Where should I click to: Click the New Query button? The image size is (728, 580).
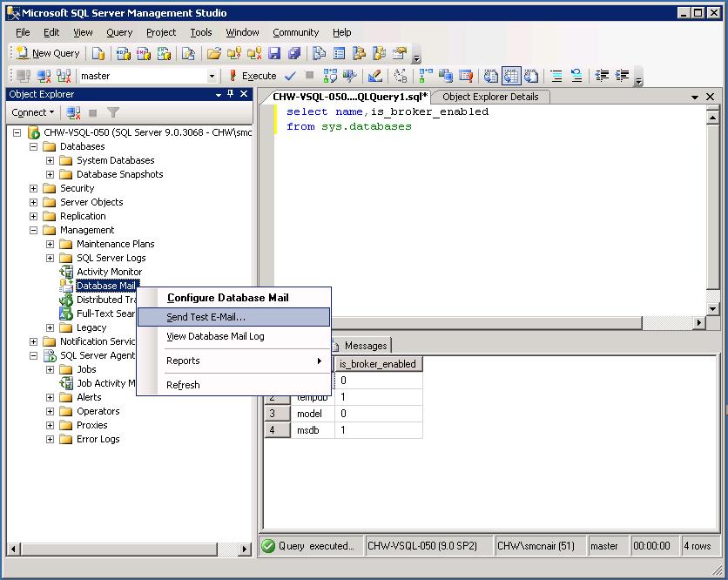tap(48, 53)
